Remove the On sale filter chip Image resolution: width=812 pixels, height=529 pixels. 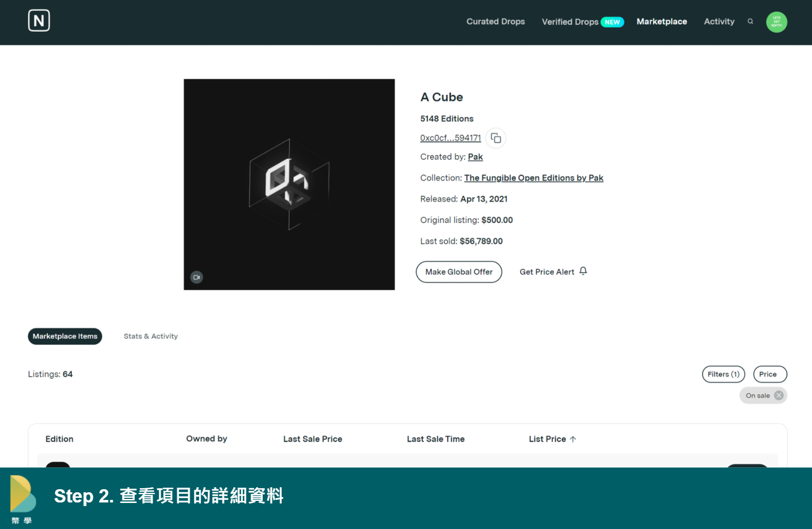tap(779, 395)
